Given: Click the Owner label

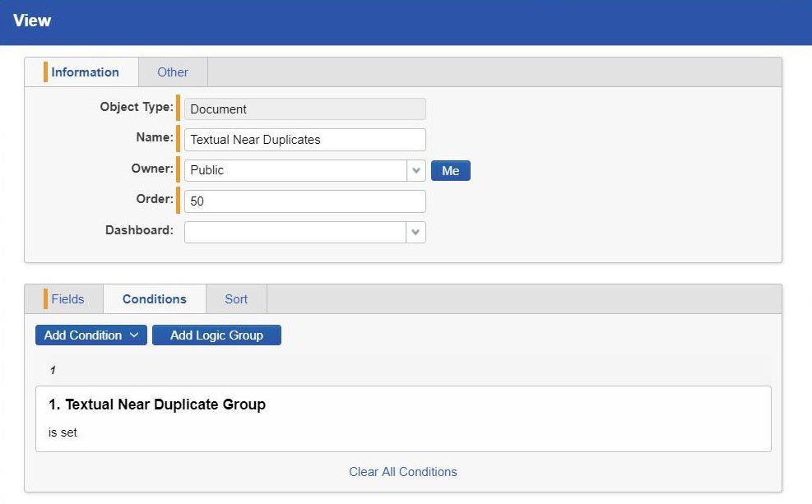Looking at the screenshot, I should tap(152, 169).
